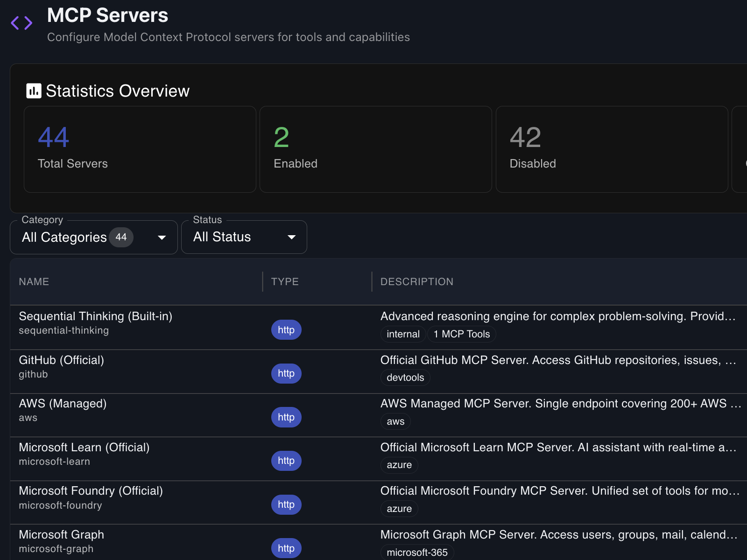
Task: Click the 1 MCP Tools chip
Action: [x=462, y=334]
